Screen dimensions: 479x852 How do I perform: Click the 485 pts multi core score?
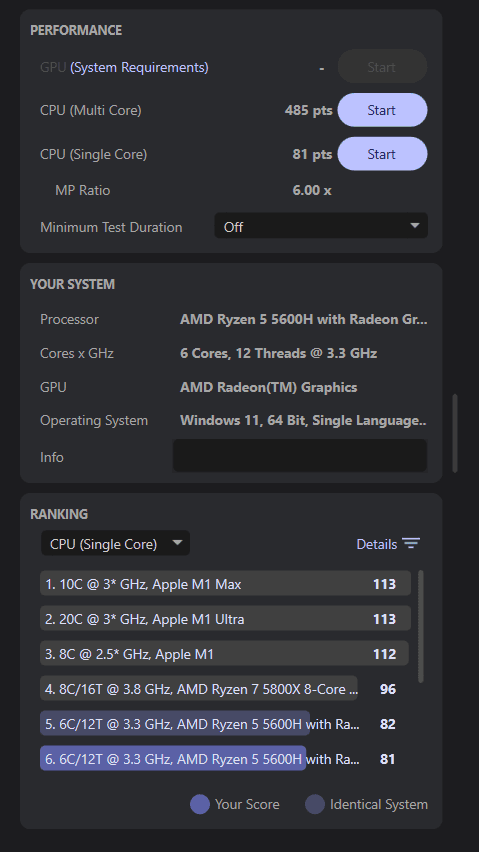308,110
